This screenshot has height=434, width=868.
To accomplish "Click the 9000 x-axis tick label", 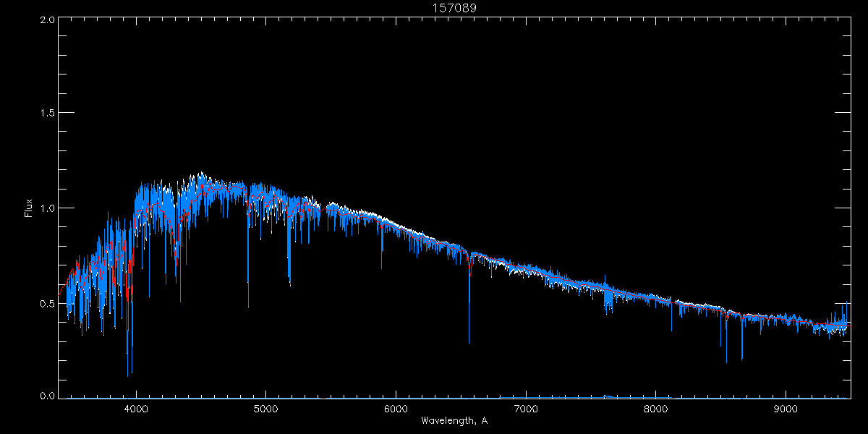I will (x=786, y=408).
